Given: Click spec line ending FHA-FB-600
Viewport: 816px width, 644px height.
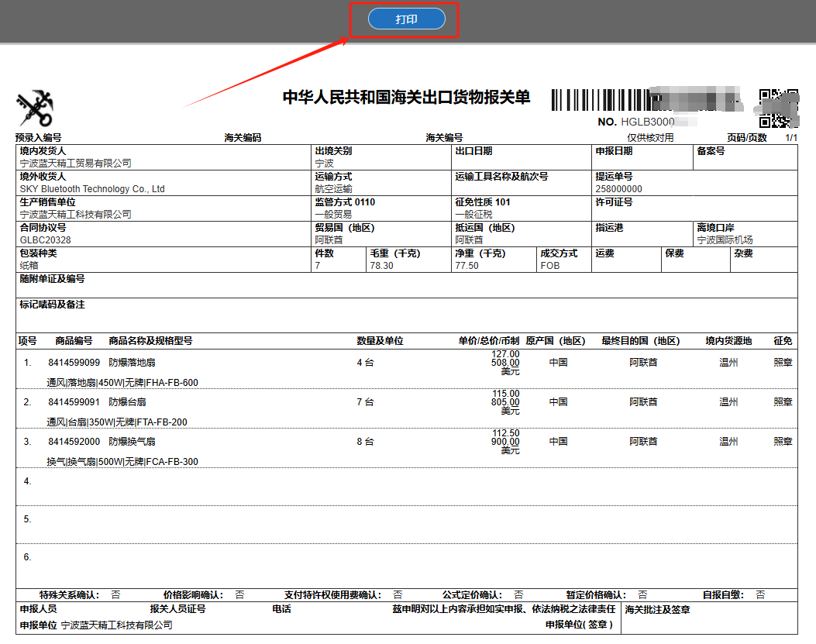Looking at the screenshot, I should point(122,383).
